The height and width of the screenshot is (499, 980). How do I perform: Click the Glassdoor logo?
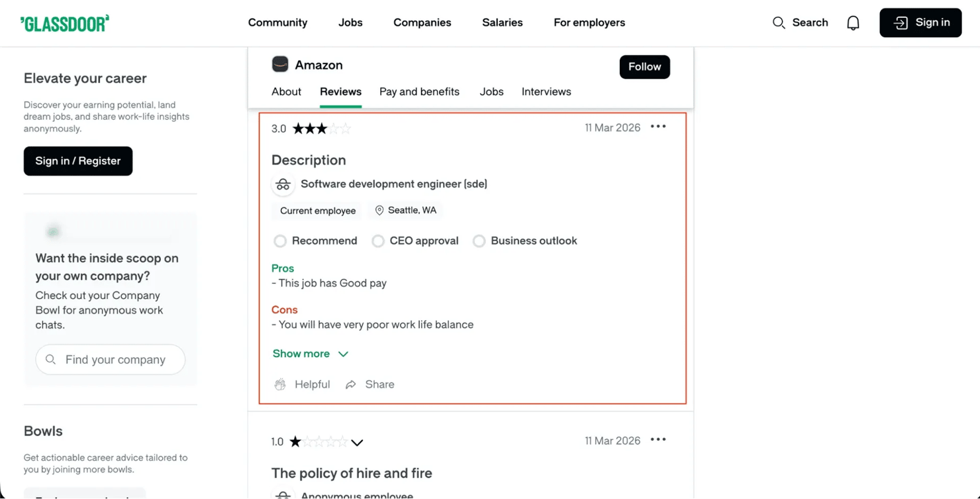pyautogui.click(x=65, y=23)
